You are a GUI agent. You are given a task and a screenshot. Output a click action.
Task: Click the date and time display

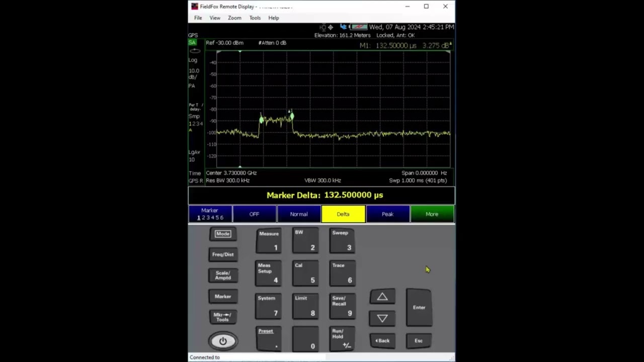coord(412,27)
